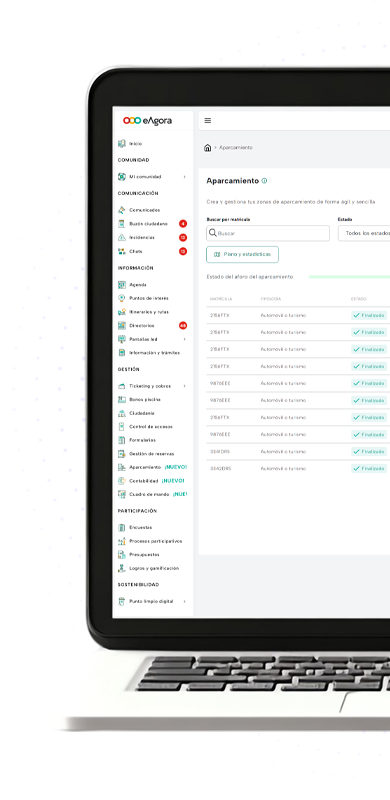Viewport: 390px width, 800px height.
Task: Click the eAgora logo
Action: pyautogui.click(x=147, y=121)
